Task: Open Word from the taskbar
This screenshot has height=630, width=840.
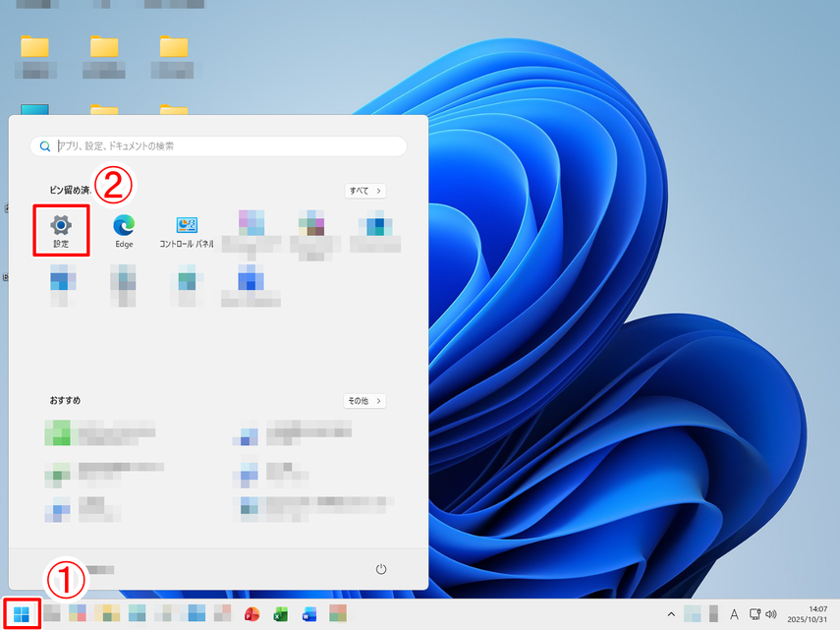Action: [309, 615]
